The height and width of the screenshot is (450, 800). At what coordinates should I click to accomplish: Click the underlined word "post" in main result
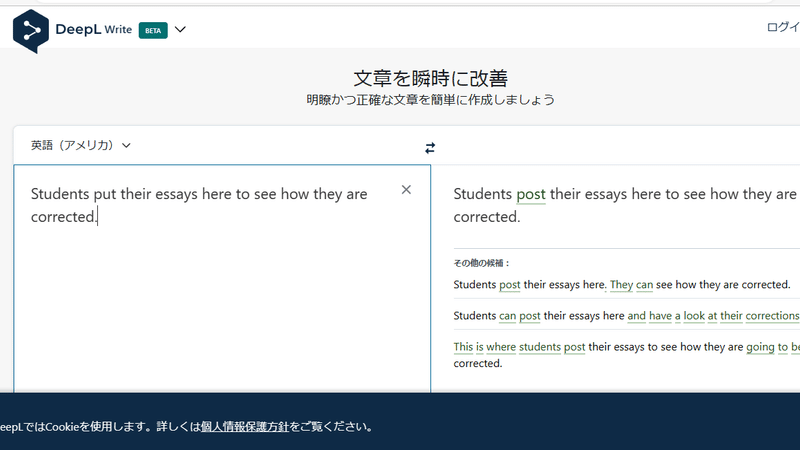coord(531,194)
